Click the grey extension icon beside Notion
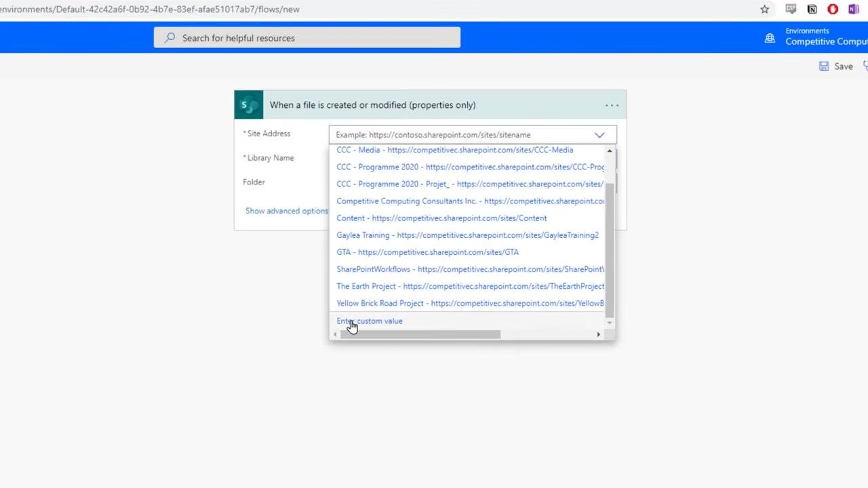The width and height of the screenshot is (868, 488). pos(791,9)
